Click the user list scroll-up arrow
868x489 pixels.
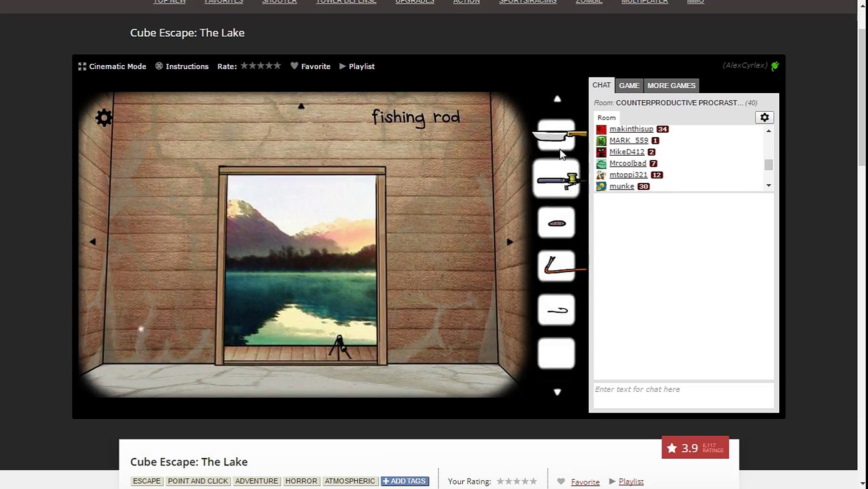[x=768, y=131]
